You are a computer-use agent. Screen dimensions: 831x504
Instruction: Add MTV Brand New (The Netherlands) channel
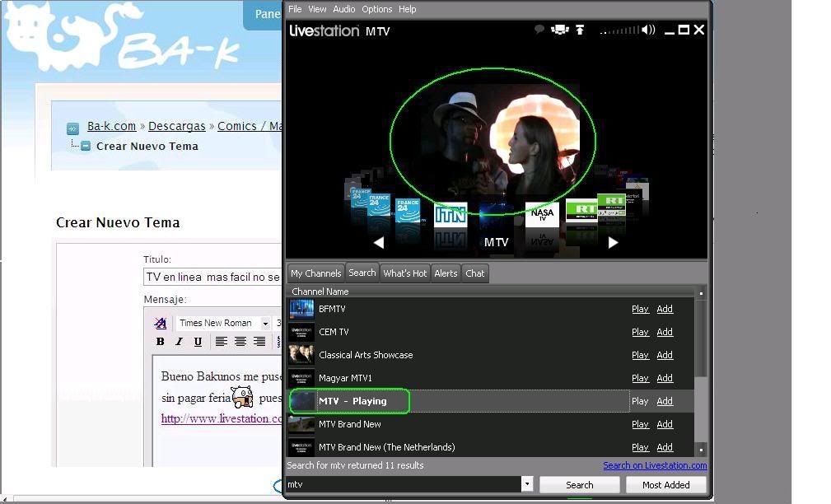(665, 447)
